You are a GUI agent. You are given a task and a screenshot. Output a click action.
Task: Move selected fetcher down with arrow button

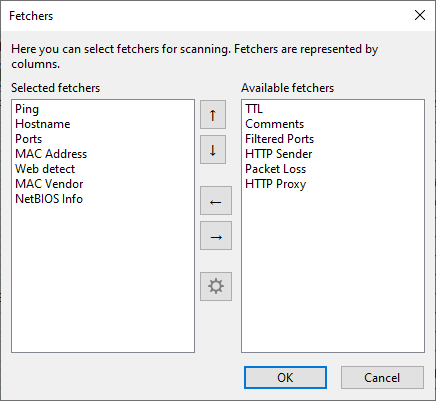pyautogui.click(x=213, y=149)
